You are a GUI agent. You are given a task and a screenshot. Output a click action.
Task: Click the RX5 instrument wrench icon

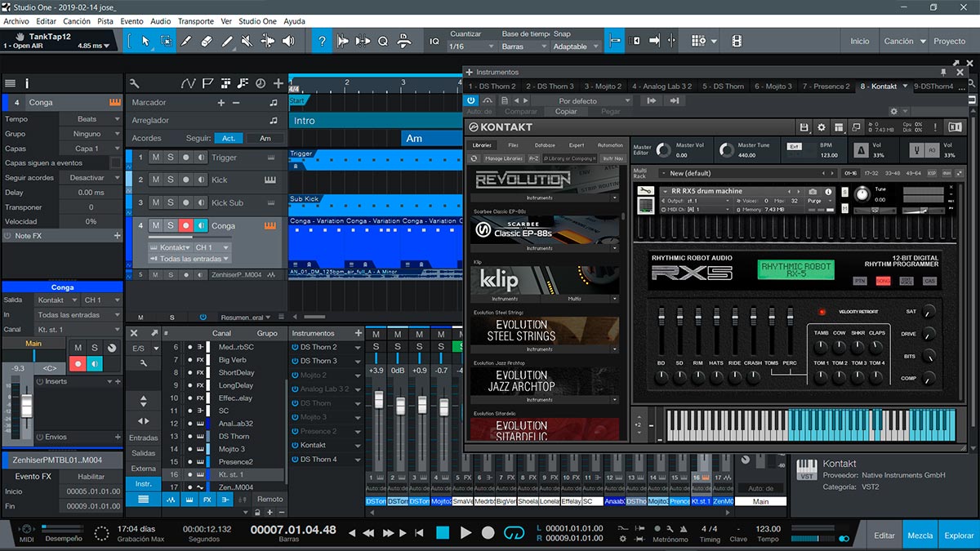pyautogui.click(x=646, y=191)
